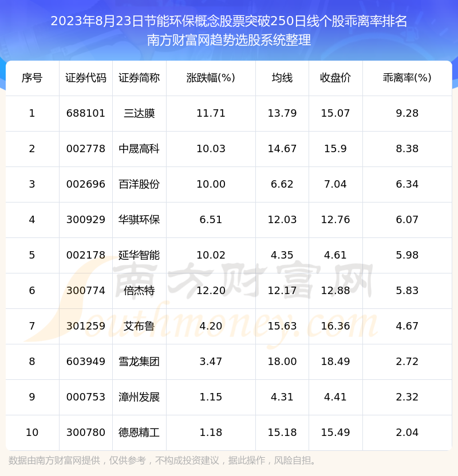Click the 12.76 closing price cell
The height and width of the screenshot is (476, 458).
tap(335, 220)
